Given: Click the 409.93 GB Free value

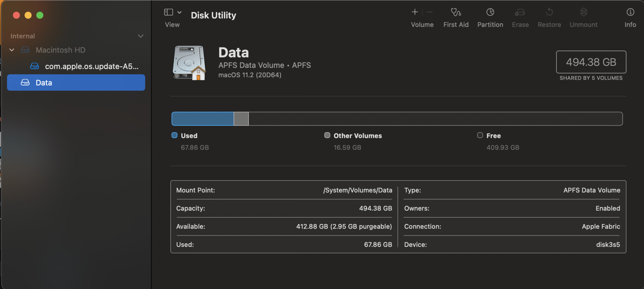Looking at the screenshot, I should pyautogui.click(x=503, y=148).
